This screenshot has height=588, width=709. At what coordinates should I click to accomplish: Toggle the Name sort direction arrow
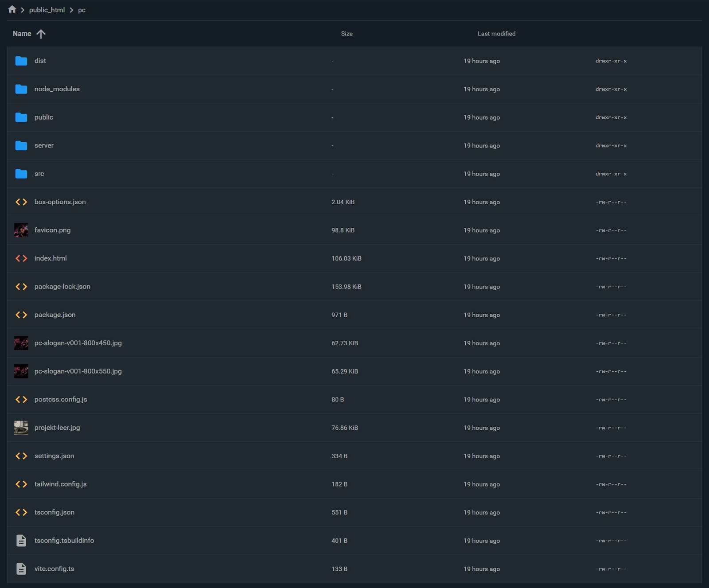click(x=41, y=34)
